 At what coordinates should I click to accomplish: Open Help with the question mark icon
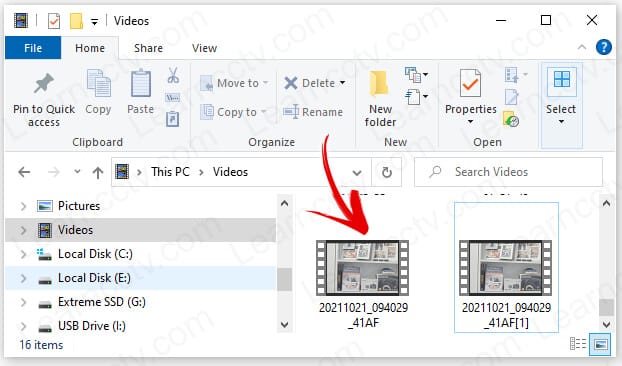603,47
